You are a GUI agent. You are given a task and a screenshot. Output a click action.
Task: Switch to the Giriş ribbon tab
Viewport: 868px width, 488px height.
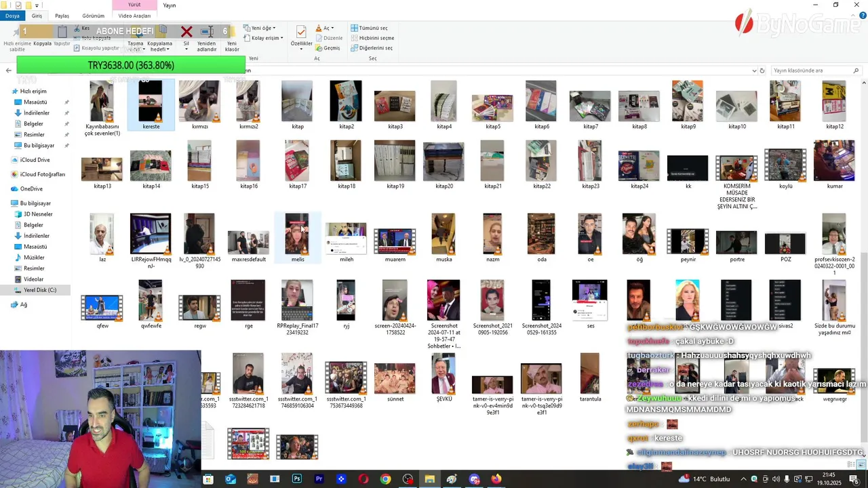click(x=37, y=16)
